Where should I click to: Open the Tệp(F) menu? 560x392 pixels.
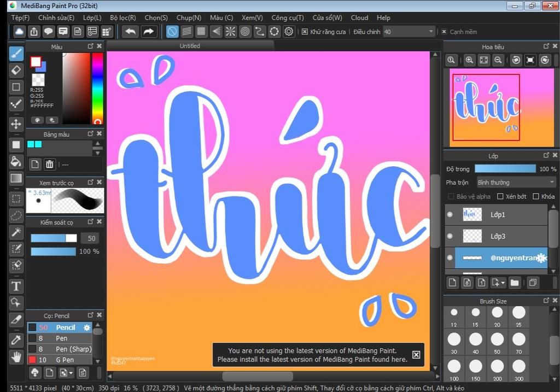(x=20, y=18)
